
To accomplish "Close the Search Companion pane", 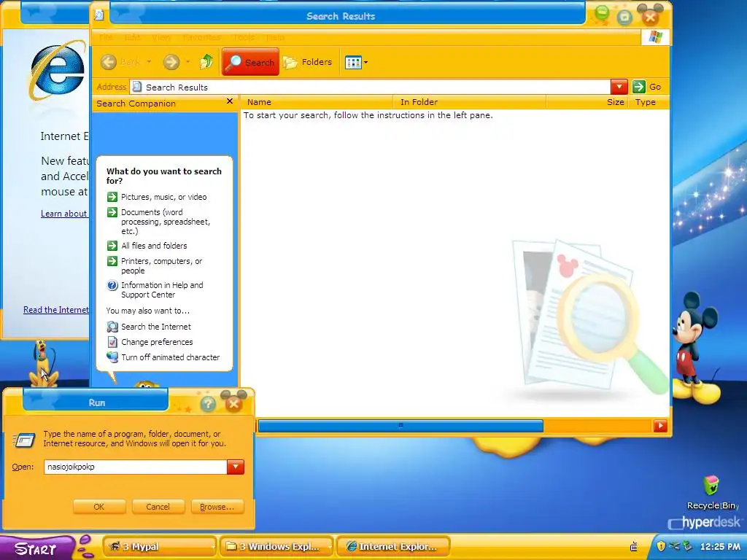I will pos(230,101).
